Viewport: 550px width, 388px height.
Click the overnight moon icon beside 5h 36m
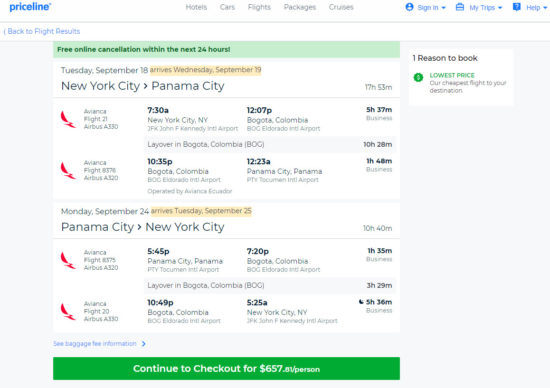coord(361,302)
